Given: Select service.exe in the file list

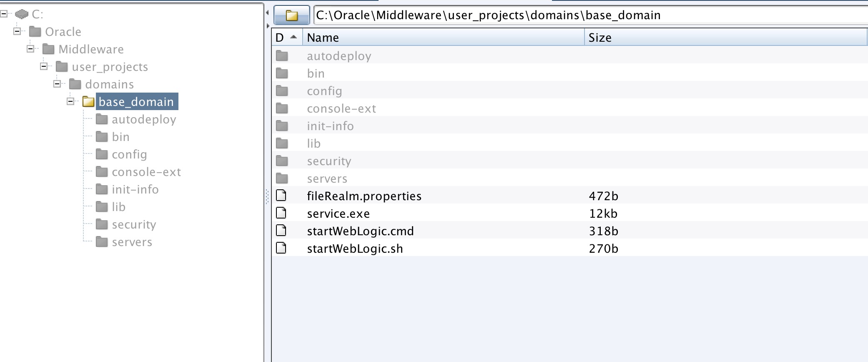Looking at the screenshot, I should click(338, 214).
